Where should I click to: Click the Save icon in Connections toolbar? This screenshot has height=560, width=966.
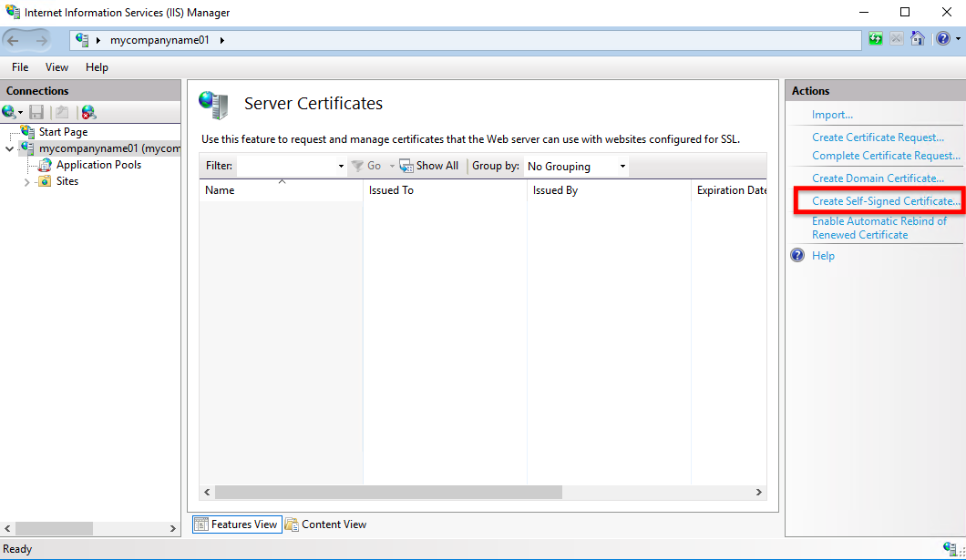pyautogui.click(x=36, y=112)
